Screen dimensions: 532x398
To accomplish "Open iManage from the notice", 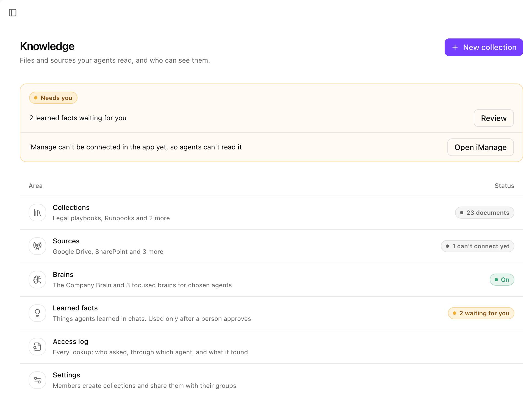I will click(480, 147).
